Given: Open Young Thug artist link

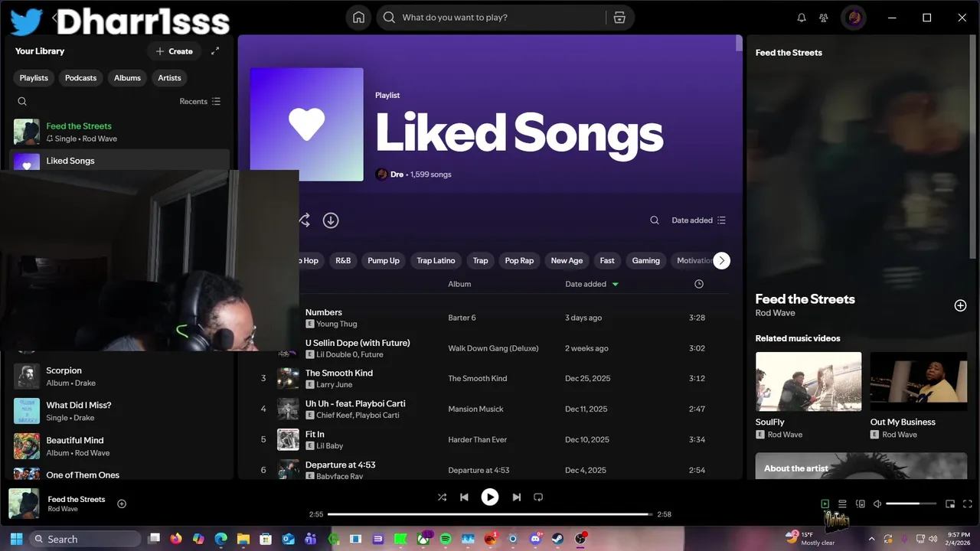Looking at the screenshot, I should pyautogui.click(x=337, y=324).
